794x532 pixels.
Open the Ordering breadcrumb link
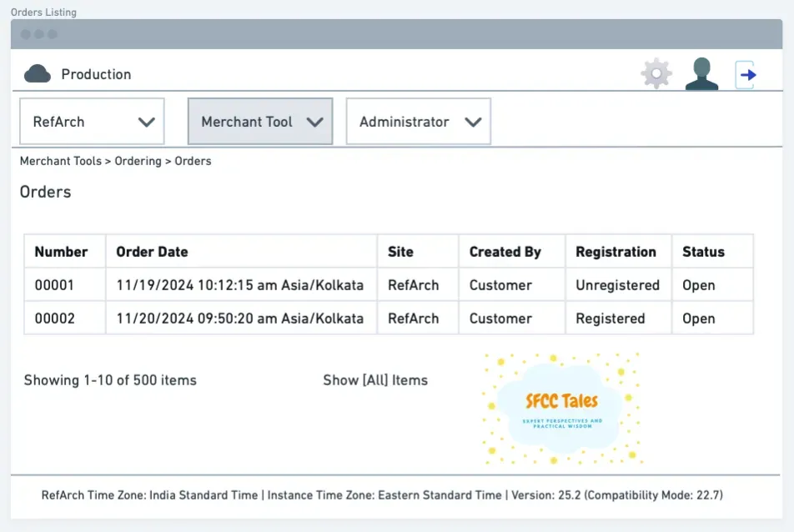(x=138, y=161)
